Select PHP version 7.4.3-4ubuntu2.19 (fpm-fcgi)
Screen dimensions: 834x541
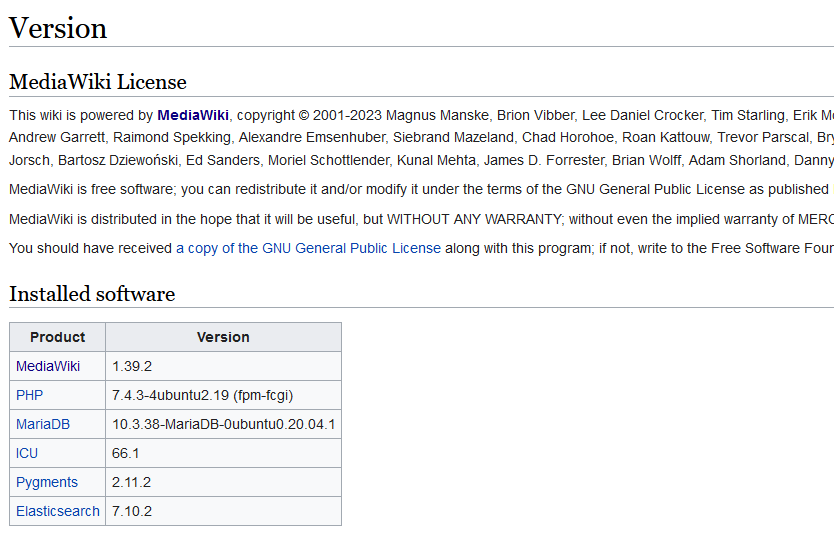point(203,395)
